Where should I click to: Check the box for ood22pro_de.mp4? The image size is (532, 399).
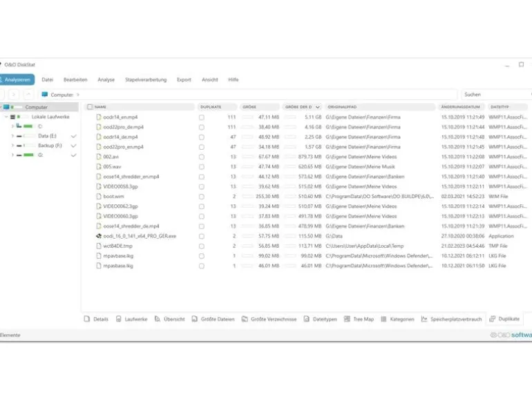coord(202,127)
